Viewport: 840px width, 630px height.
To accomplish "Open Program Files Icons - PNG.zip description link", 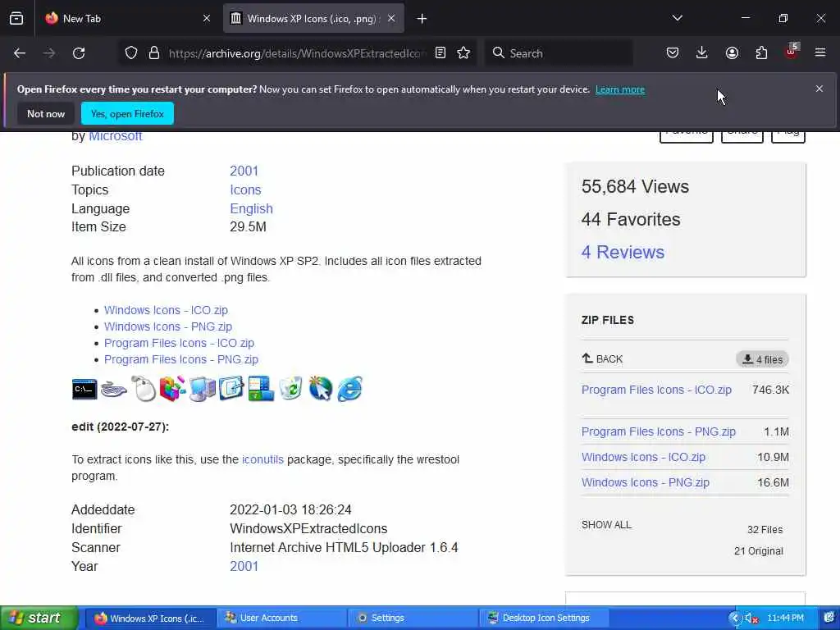I will (x=181, y=359).
